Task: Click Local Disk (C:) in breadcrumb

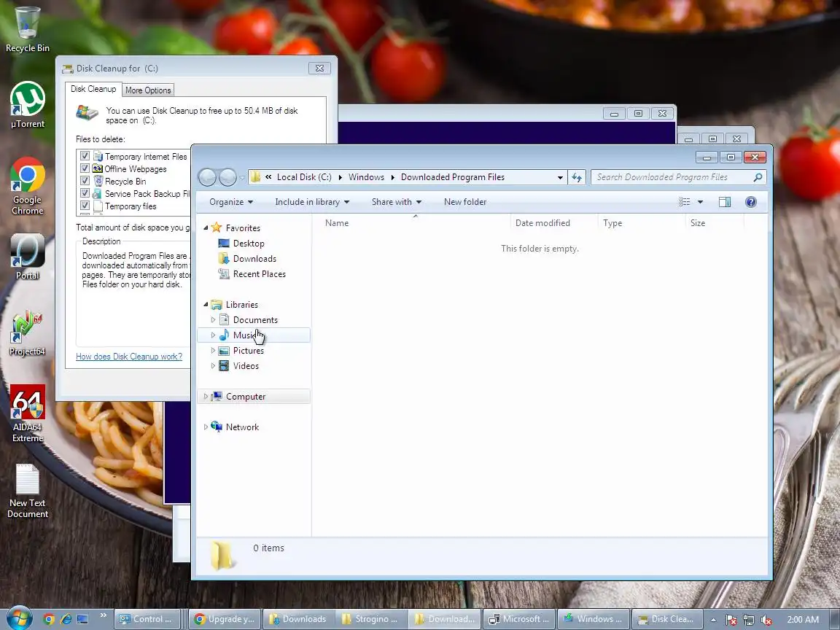Action: tap(304, 177)
